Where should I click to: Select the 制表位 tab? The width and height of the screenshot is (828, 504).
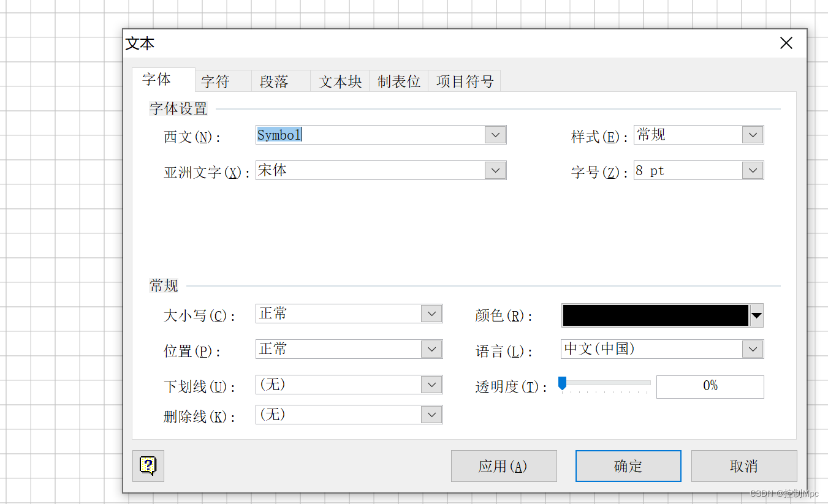click(398, 81)
